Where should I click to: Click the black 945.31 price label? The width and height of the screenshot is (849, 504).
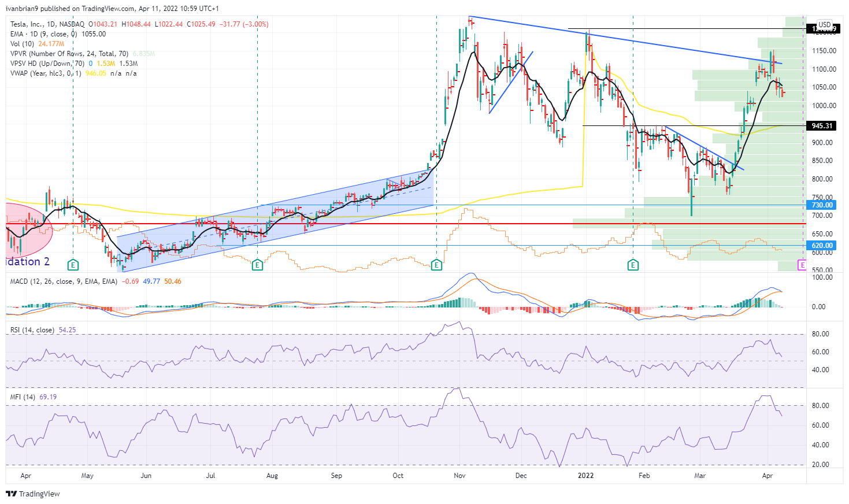pos(822,126)
